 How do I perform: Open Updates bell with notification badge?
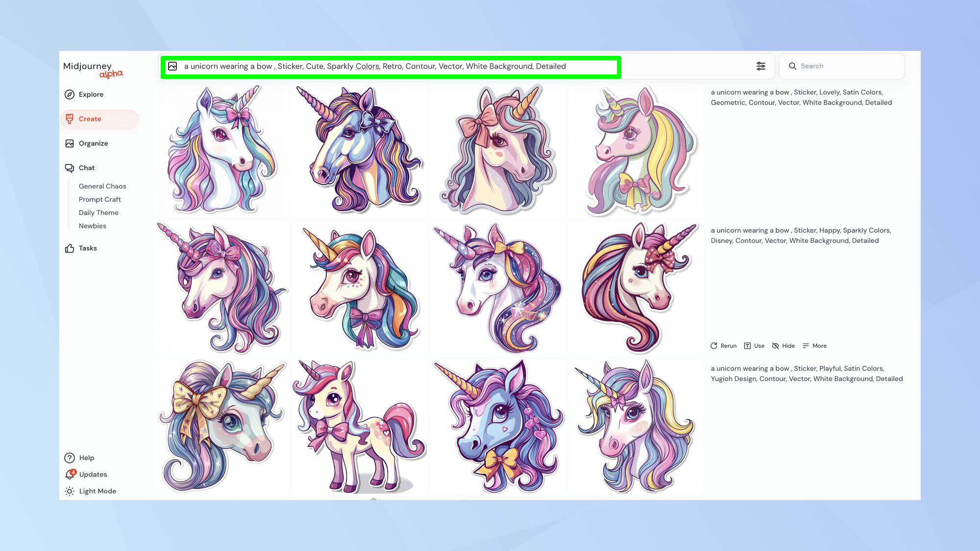click(70, 475)
